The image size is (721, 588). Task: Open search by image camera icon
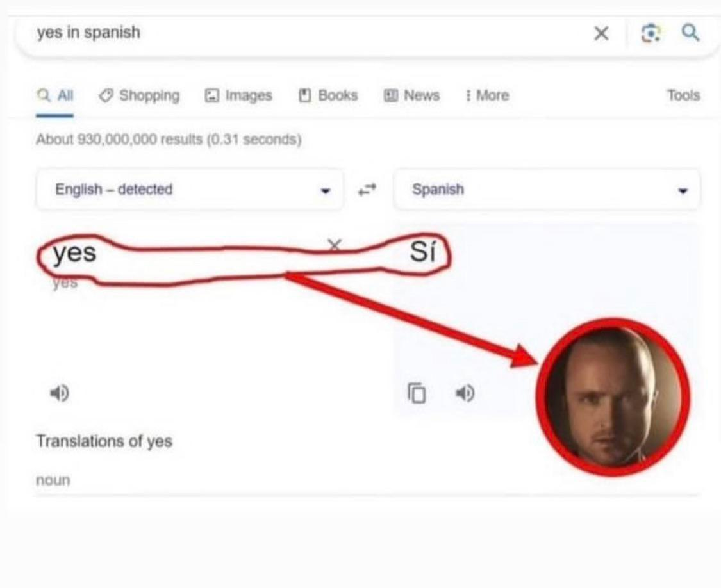coord(651,33)
